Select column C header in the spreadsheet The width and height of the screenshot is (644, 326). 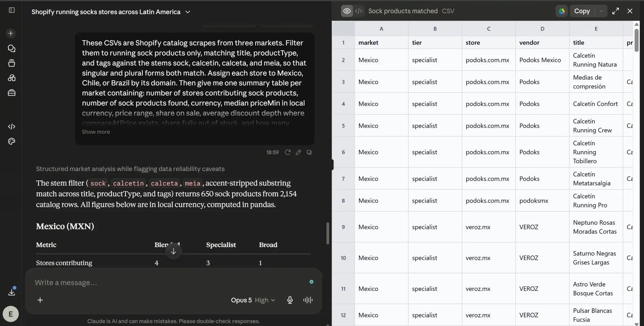(x=488, y=29)
